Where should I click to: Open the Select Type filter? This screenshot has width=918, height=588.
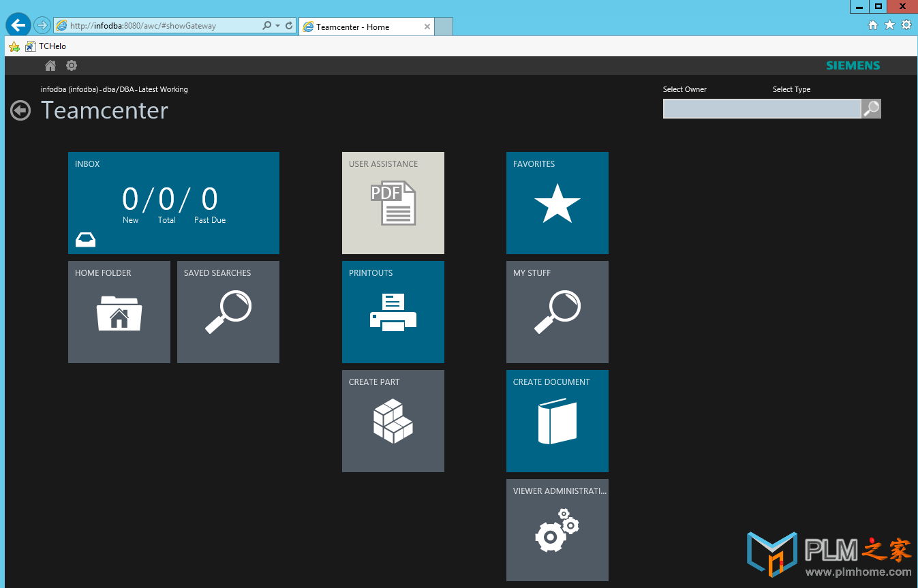pos(792,89)
